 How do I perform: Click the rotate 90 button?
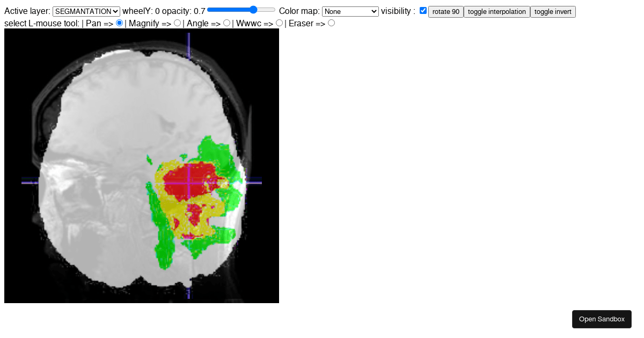[x=446, y=12]
